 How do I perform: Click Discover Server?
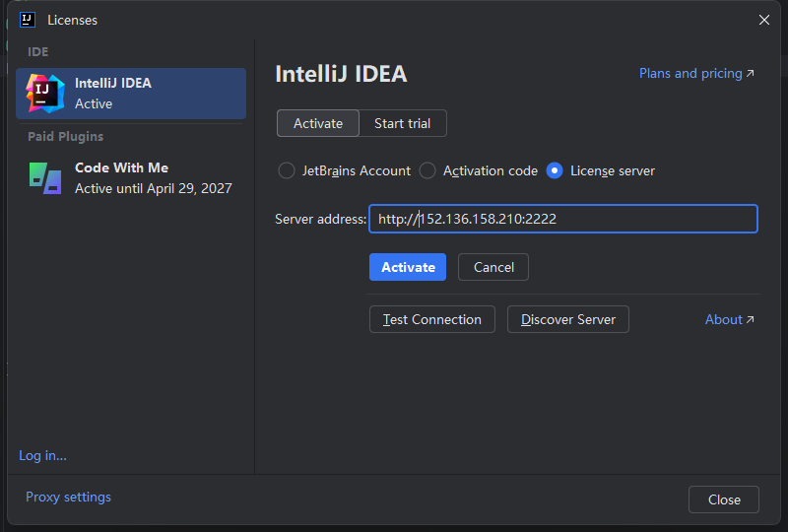pyautogui.click(x=568, y=319)
